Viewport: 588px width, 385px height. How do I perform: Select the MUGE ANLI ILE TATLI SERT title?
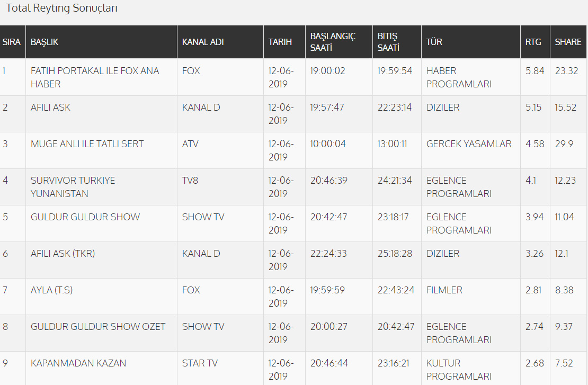click(87, 144)
